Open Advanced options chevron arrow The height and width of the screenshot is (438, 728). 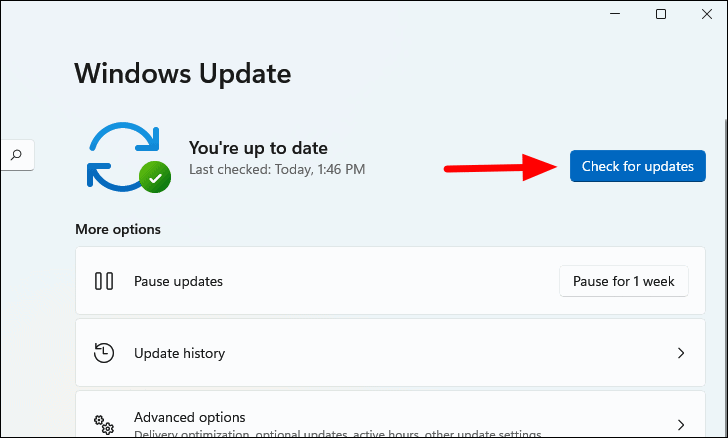(x=681, y=425)
